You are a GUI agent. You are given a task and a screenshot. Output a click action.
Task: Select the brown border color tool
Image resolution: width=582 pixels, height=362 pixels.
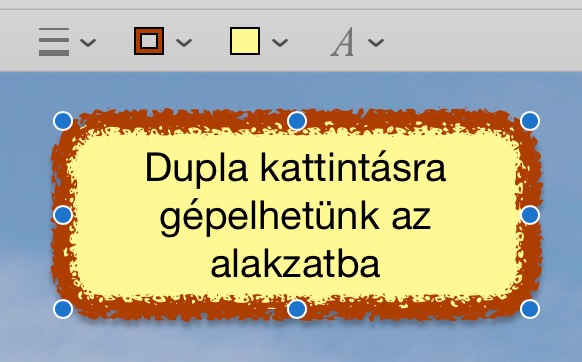tap(149, 41)
